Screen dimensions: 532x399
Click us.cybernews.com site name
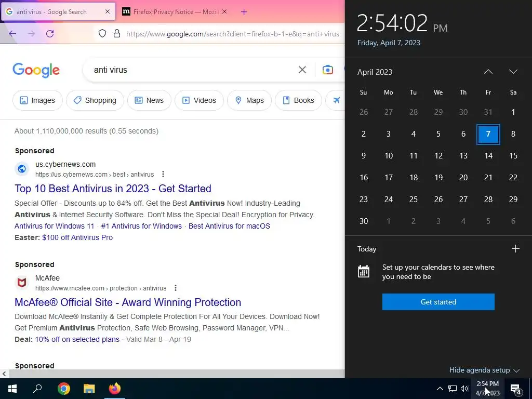click(65, 164)
